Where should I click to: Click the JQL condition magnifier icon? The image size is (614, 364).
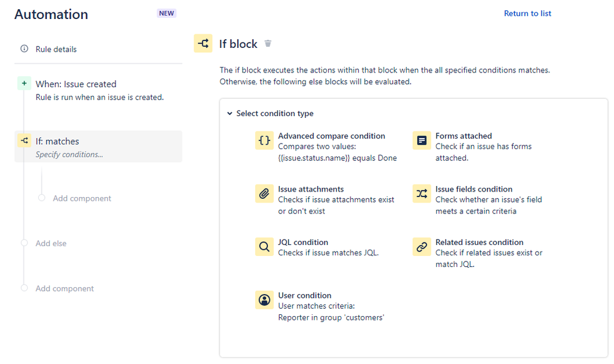click(x=264, y=247)
